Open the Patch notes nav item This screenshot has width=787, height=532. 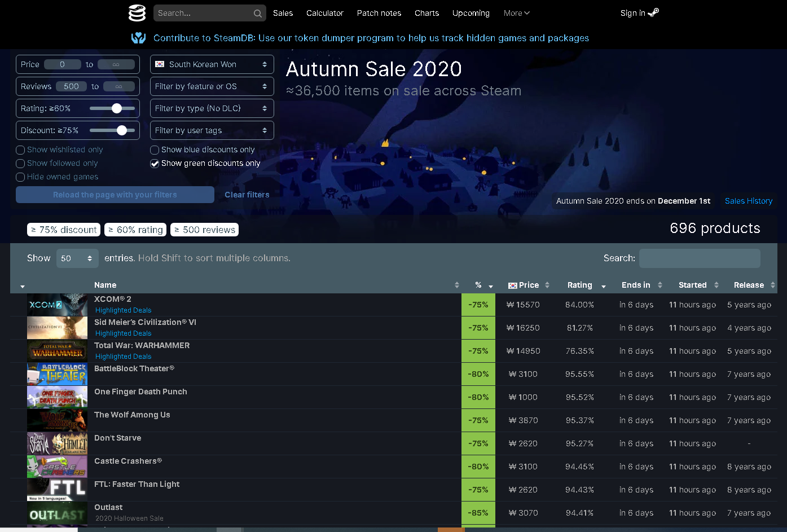(x=379, y=13)
